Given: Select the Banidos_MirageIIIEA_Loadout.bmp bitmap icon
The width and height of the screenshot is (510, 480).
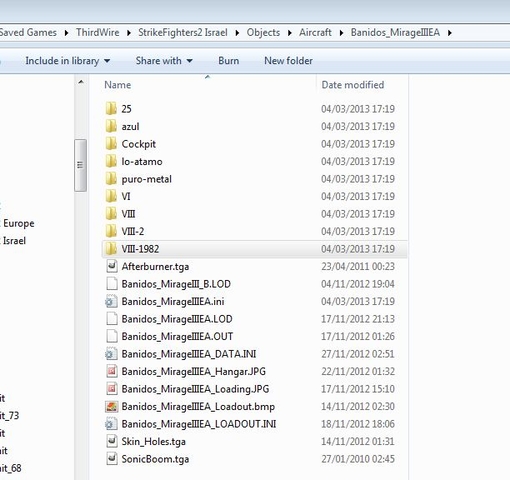Looking at the screenshot, I should (111, 406).
